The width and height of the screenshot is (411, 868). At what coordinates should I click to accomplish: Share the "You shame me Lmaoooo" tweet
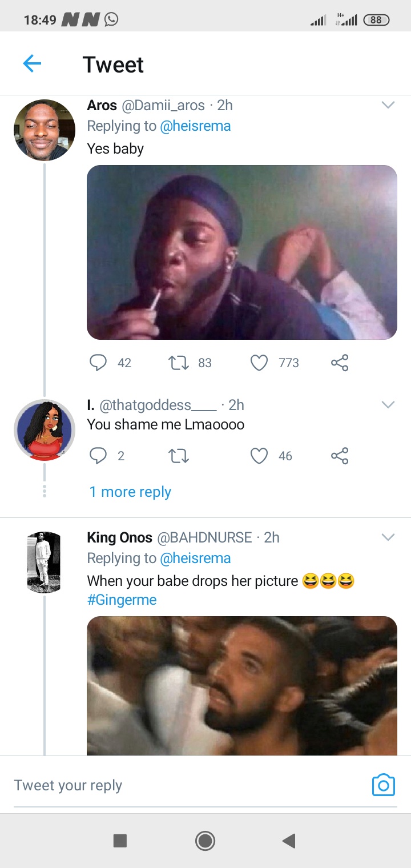pos(340,456)
